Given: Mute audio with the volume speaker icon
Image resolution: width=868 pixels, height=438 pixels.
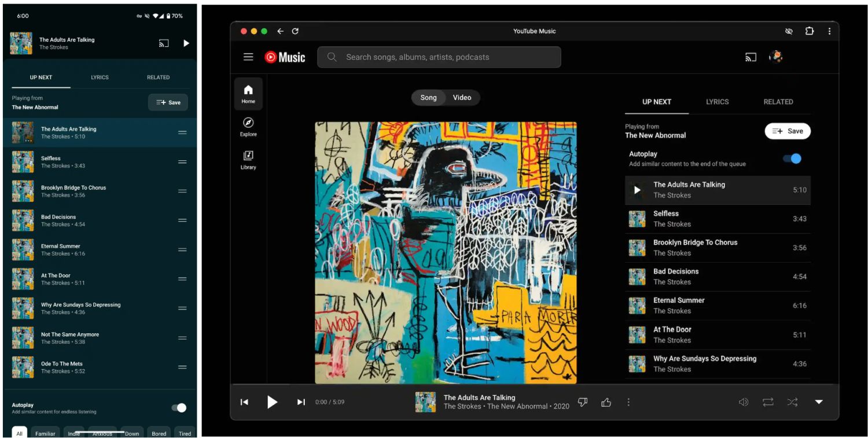Looking at the screenshot, I should click(744, 402).
